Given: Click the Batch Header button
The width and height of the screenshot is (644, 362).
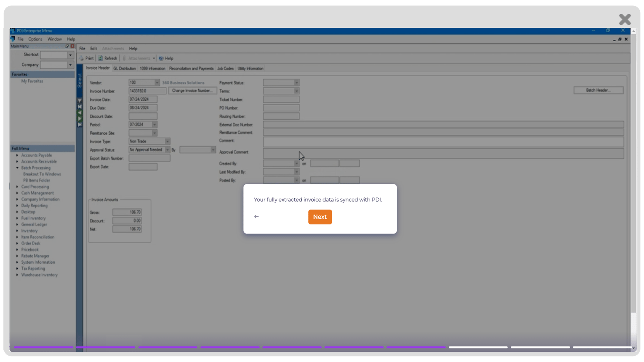Looking at the screenshot, I should [599, 90].
